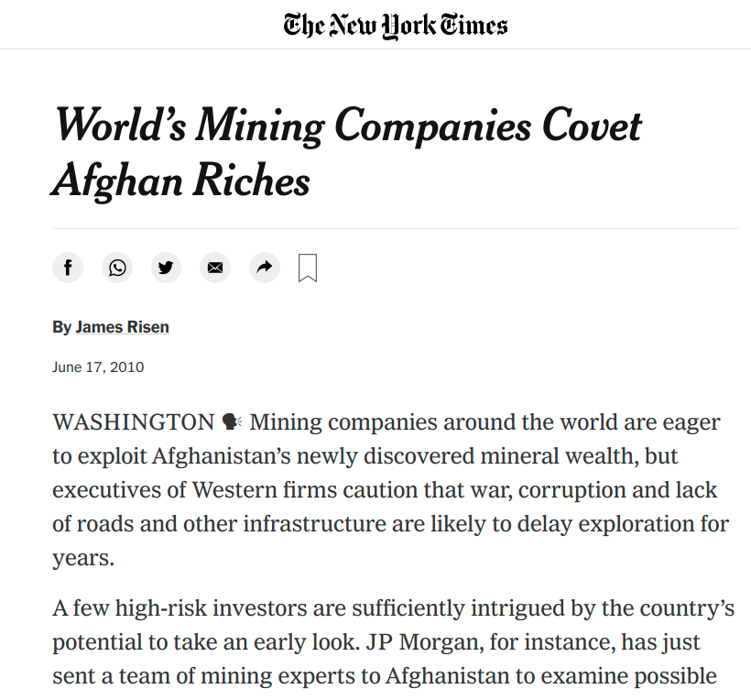Share the article on Facebook
Viewport: 751px width, 700px height.
[x=68, y=268]
